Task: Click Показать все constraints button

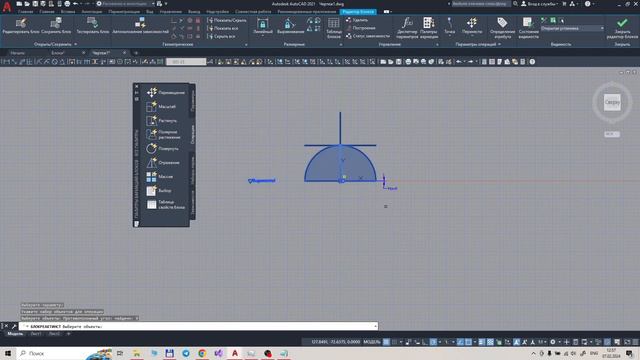Action: (223, 28)
